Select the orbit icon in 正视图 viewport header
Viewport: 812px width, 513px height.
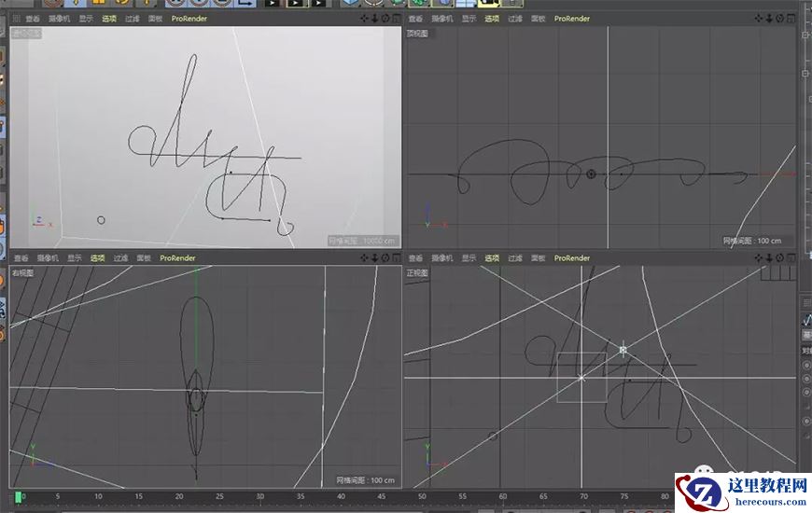(x=780, y=257)
